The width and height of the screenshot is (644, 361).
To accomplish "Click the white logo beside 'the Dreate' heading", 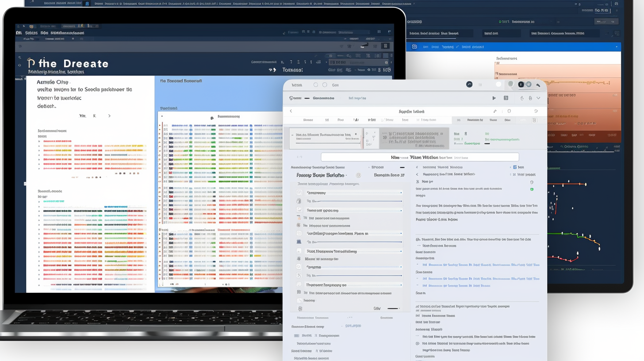I will pyautogui.click(x=31, y=64).
